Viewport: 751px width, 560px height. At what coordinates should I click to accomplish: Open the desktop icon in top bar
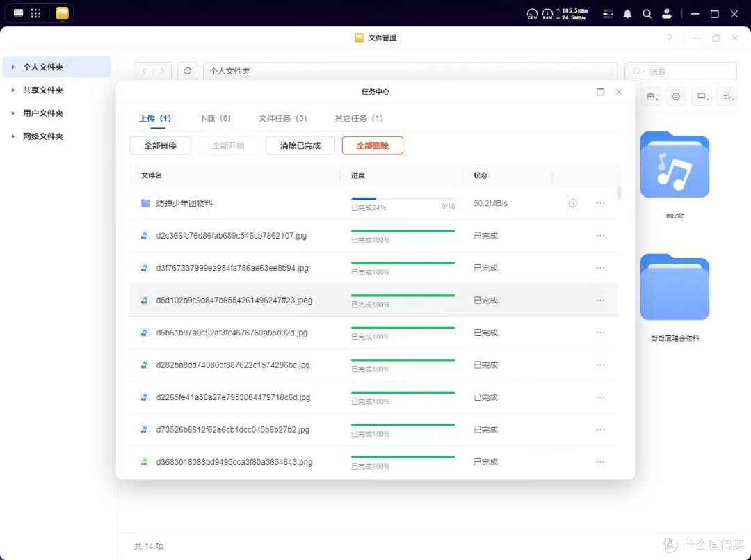click(x=18, y=13)
